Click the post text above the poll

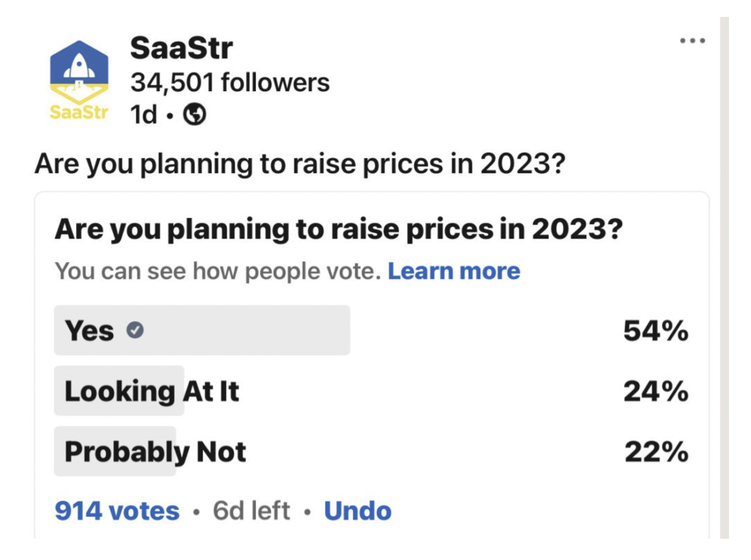tap(300, 164)
